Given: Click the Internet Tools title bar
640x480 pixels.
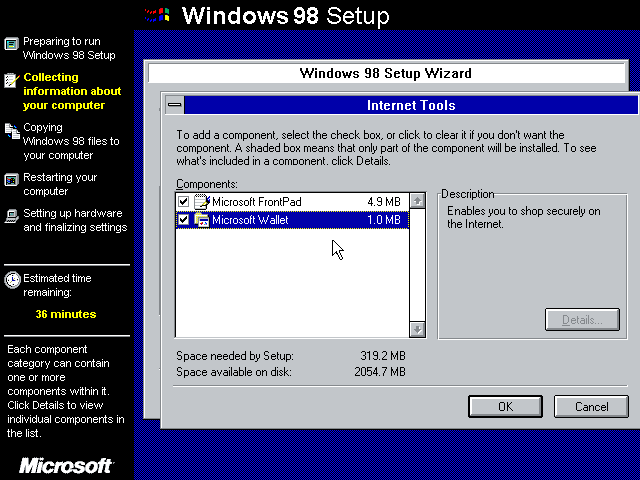Looking at the screenshot, I should pos(411,105).
